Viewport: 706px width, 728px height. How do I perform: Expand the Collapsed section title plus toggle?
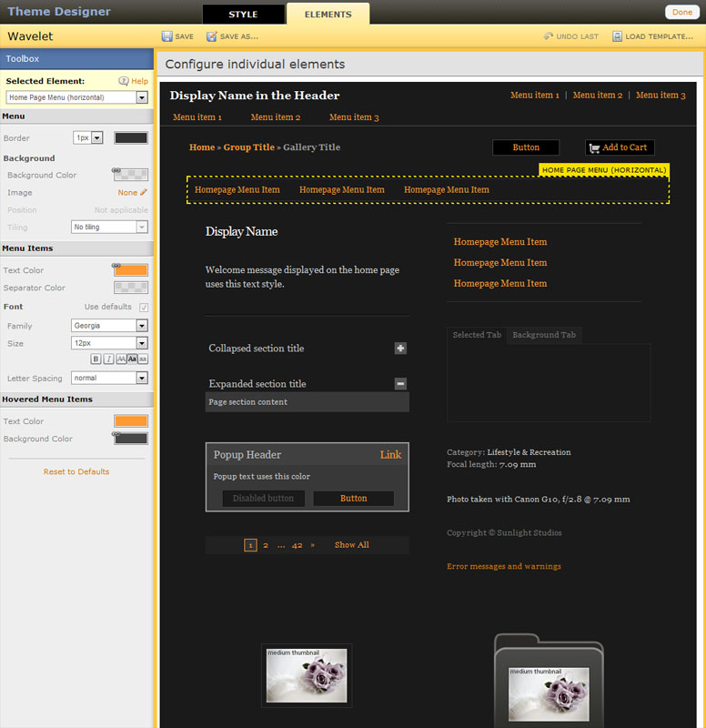point(400,349)
